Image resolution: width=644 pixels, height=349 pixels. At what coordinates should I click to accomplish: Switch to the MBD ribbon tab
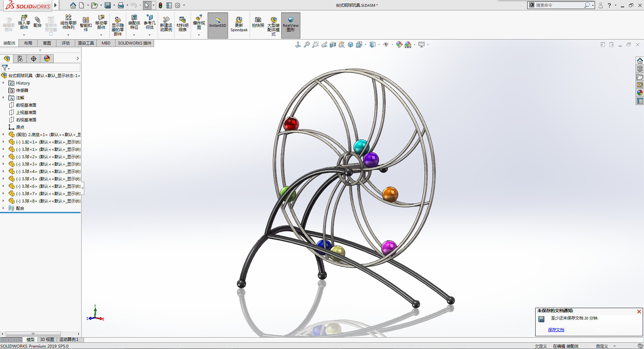[x=106, y=43]
